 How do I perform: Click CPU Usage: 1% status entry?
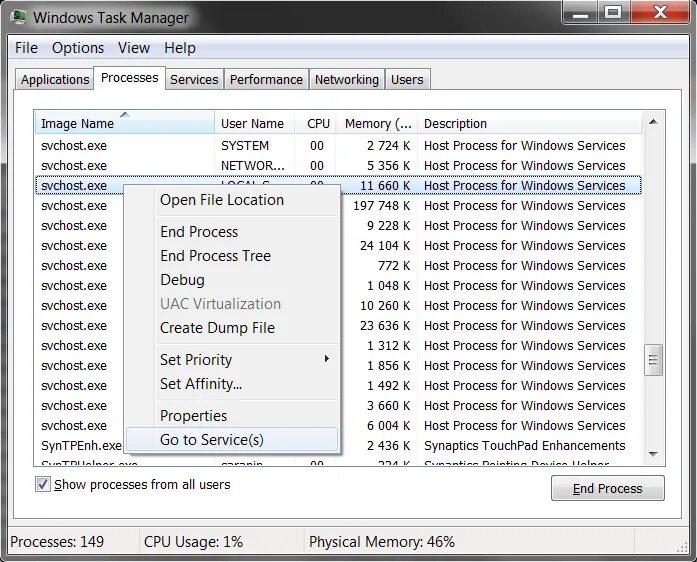(x=193, y=542)
